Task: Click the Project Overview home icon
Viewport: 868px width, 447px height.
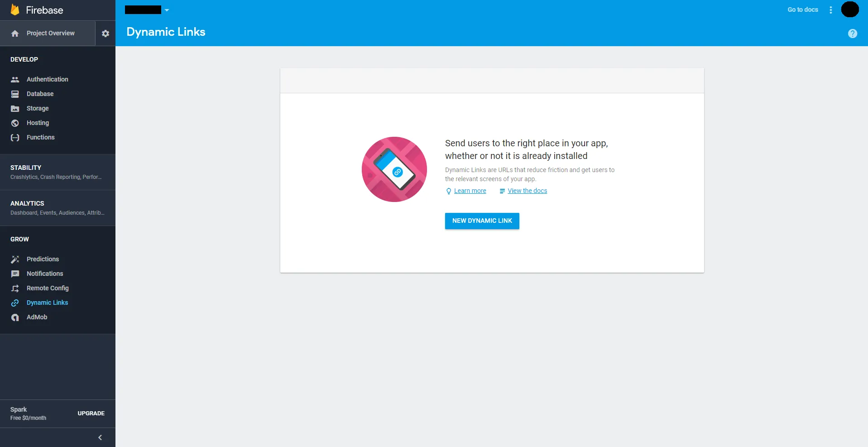Action: click(15, 34)
